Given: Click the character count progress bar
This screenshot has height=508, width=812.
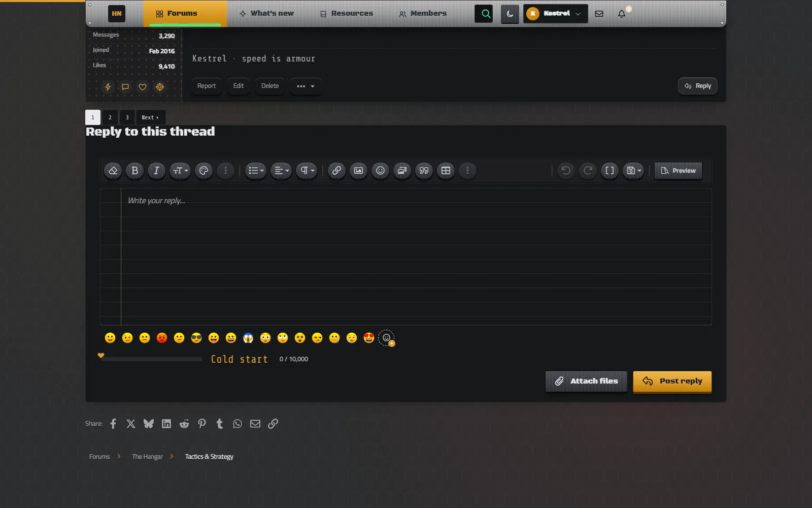Looking at the screenshot, I should click(151, 359).
